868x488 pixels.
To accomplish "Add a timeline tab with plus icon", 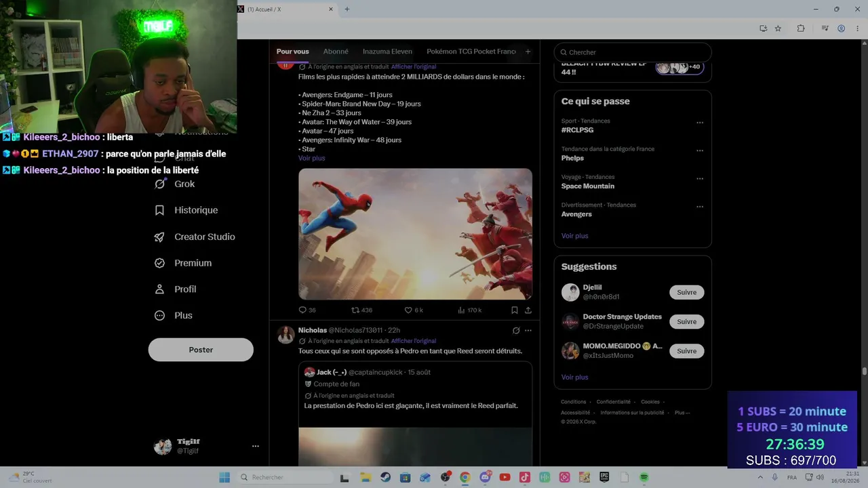I will [x=528, y=52].
